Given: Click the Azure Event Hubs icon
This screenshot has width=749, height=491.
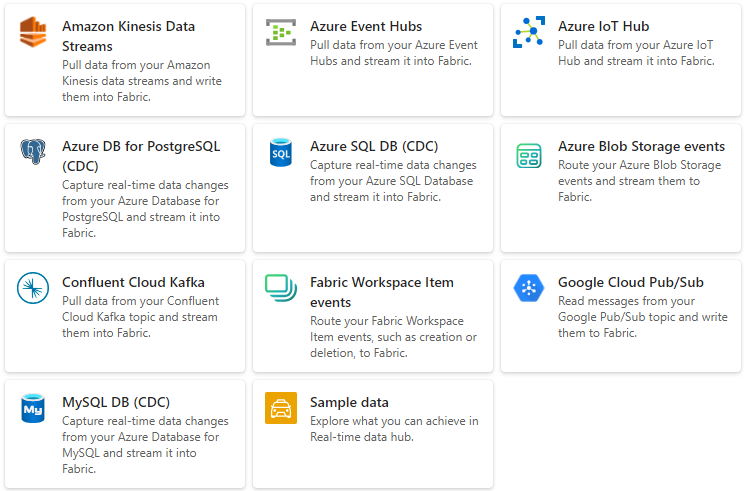Looking at the screenshot, I should click(x=281, y=32).
